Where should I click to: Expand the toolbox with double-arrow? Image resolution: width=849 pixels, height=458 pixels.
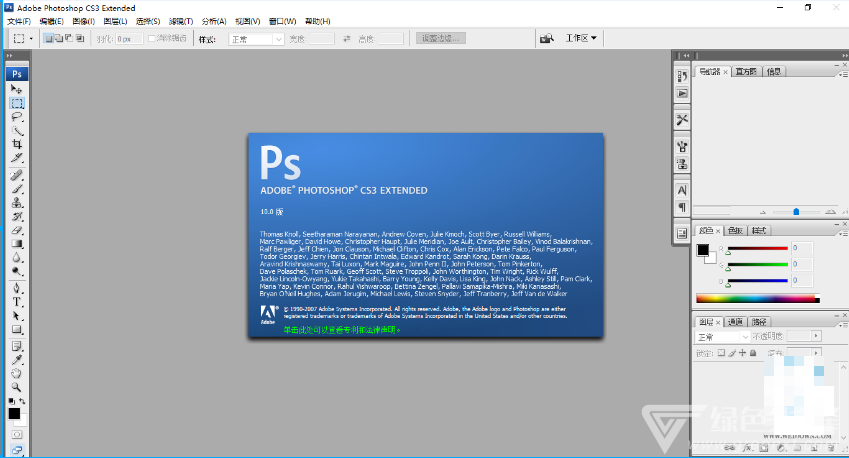point(9,56)
